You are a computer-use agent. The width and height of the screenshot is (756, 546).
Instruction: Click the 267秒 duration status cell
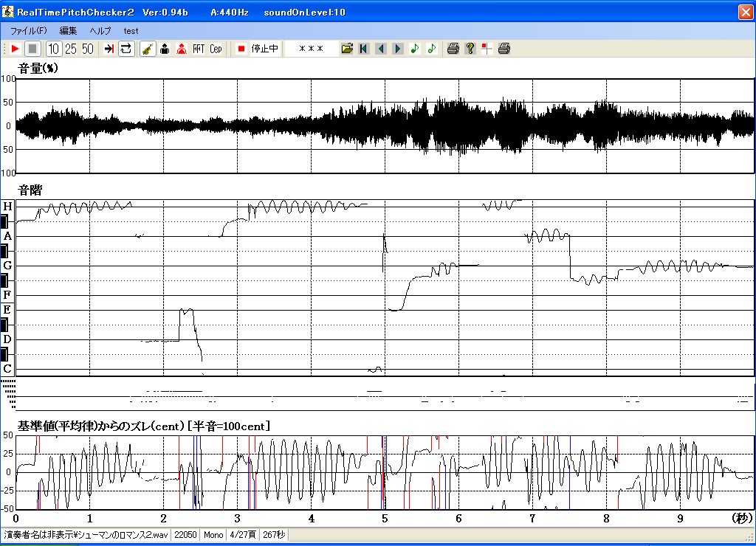point(274,535)
